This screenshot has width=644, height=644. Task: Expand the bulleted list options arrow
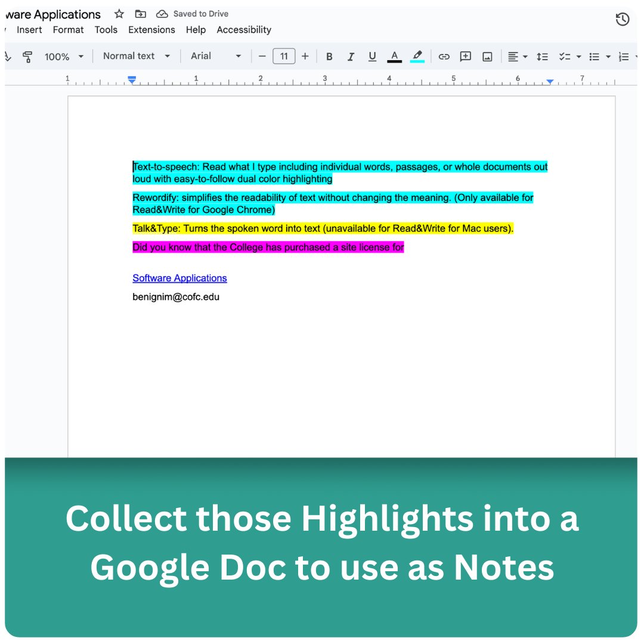pyautogui.click(x=608, y=57)
